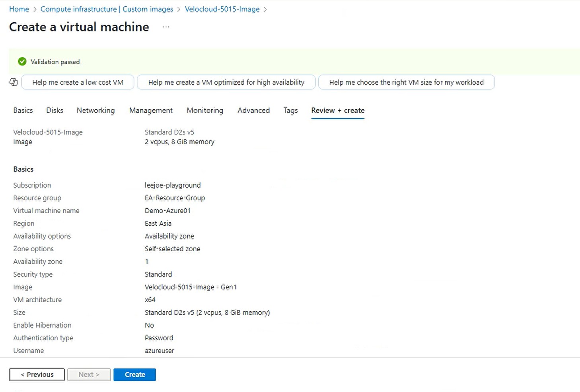This screenshot has width=580, height=392.
Task: Click the Authentication type label
Action: [x=43, y=338]
